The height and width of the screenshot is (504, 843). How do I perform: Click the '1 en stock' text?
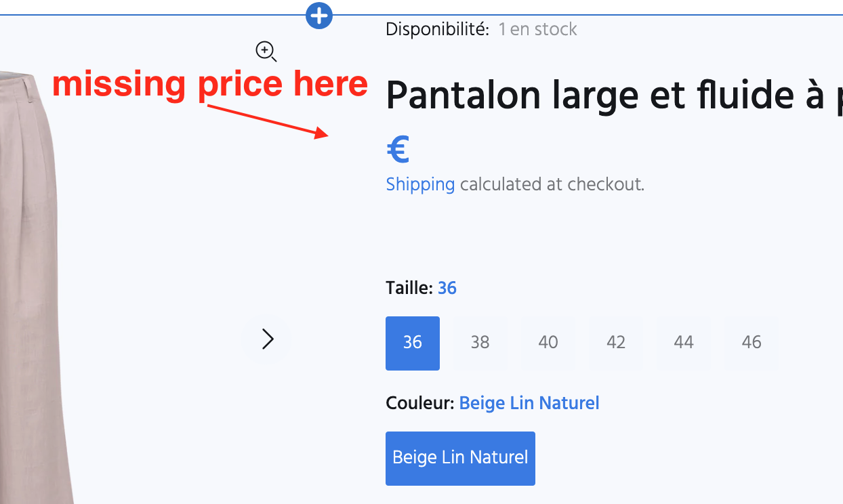537,29
